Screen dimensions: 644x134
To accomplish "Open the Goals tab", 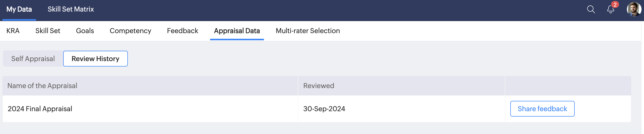I will [85, 31].
